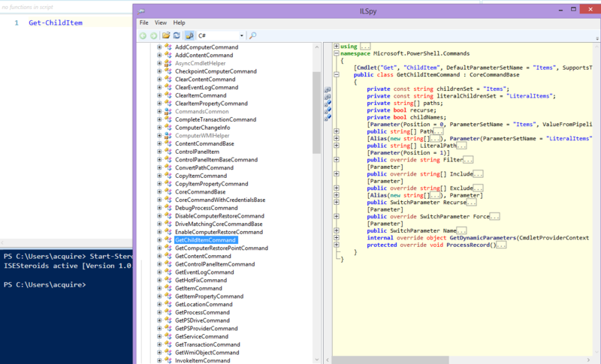Screen dimensions: 601x364
Task: Click the Back navigation arrow in ILSpy toolbar
Action: tap(143, 35)
